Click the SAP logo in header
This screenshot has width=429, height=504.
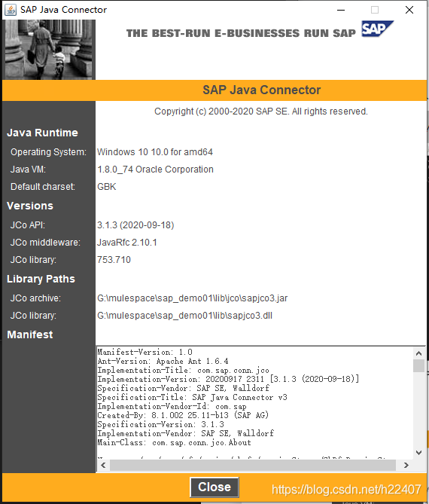point(377,29)
